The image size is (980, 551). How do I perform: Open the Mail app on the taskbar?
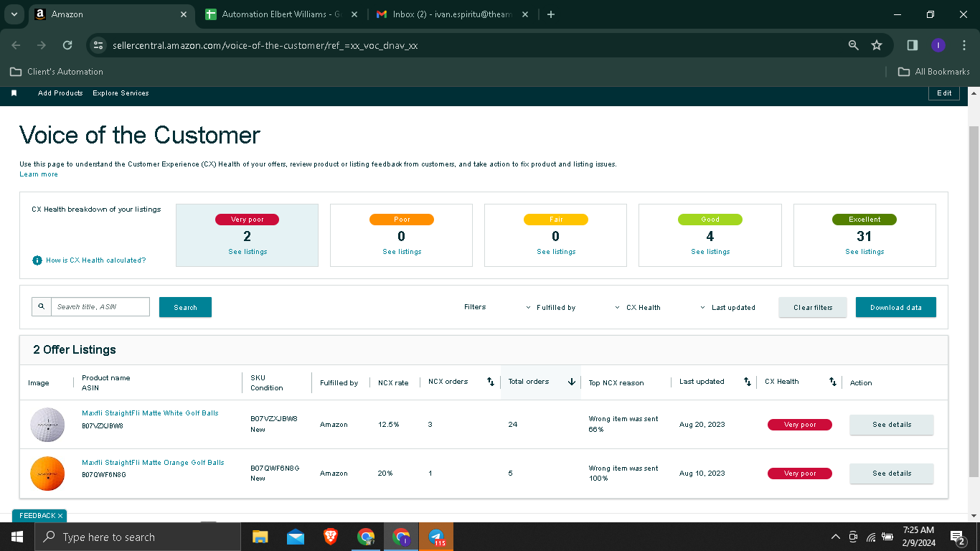295,537
